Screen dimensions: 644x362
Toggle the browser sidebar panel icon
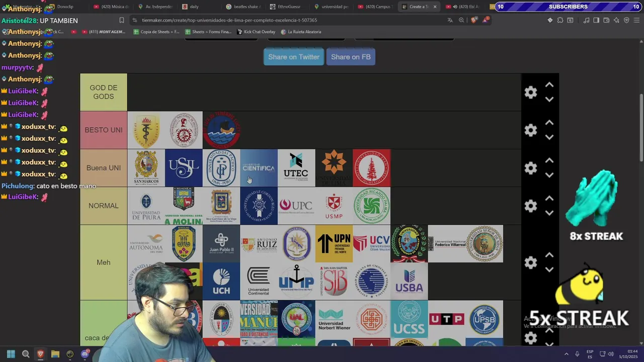click(x=596, y=20)
